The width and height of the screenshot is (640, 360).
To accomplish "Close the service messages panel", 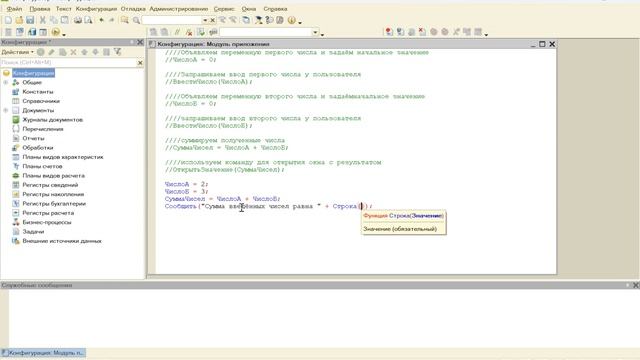I will point(636,285).
